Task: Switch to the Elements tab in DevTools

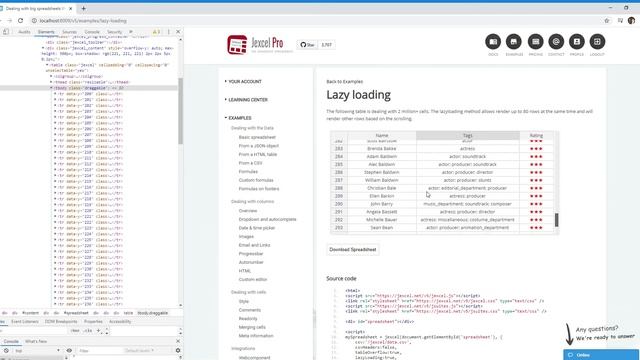Action: [46, 32]
